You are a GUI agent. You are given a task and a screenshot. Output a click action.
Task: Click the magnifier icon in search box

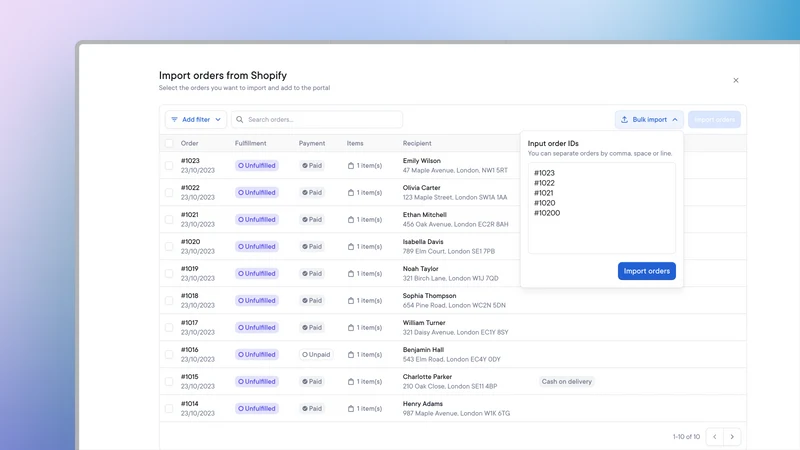tap(240, 119)
